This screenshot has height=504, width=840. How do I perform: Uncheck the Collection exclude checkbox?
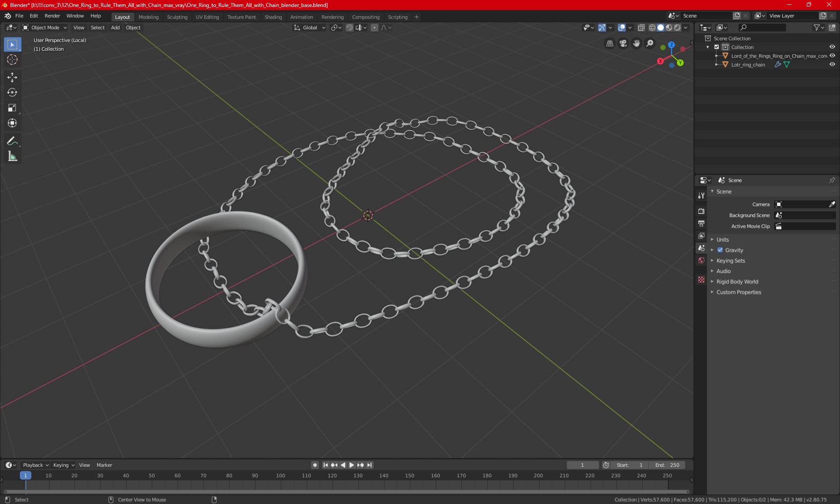[x=717, y=47]
